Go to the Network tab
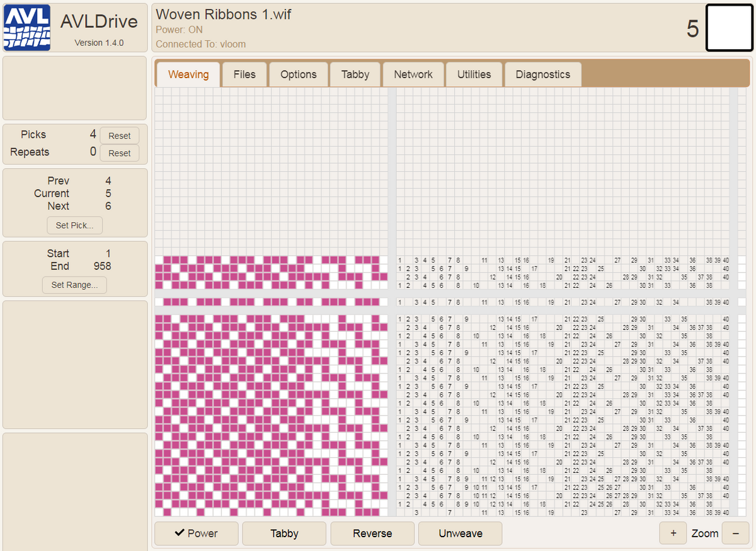756x551 pixels. (x=413, y=74)
